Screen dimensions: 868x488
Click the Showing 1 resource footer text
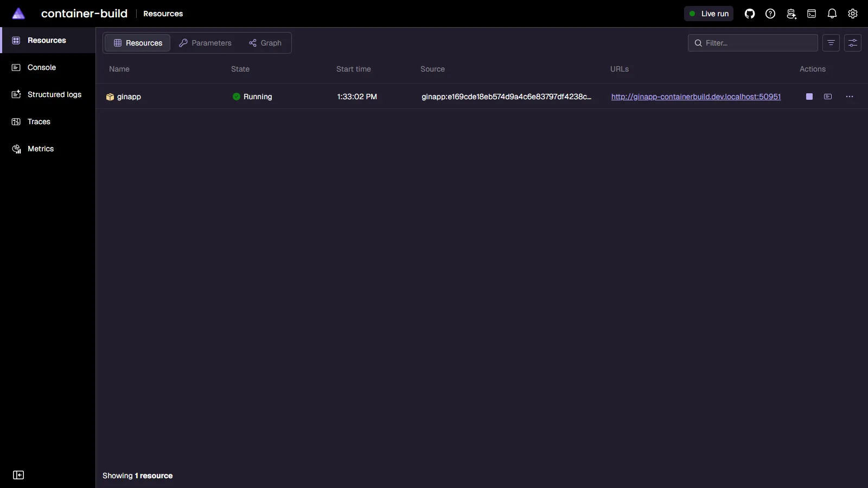pos(138,476)
